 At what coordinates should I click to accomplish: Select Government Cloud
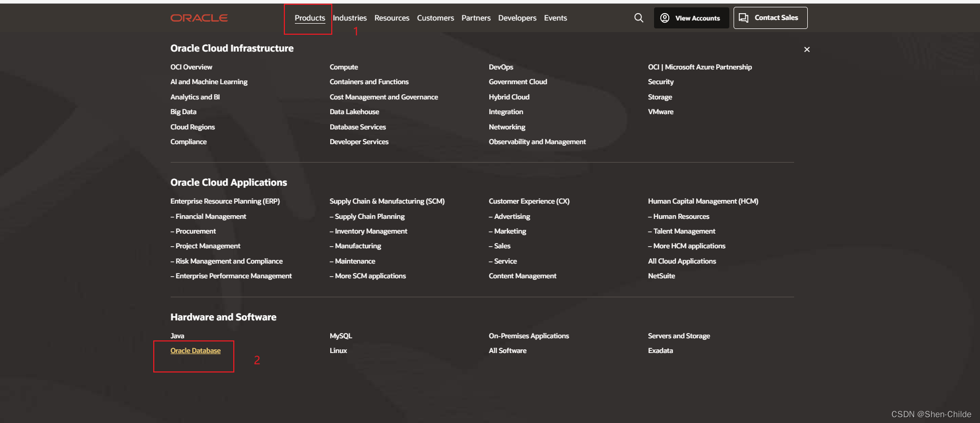(x=518, y=82)
